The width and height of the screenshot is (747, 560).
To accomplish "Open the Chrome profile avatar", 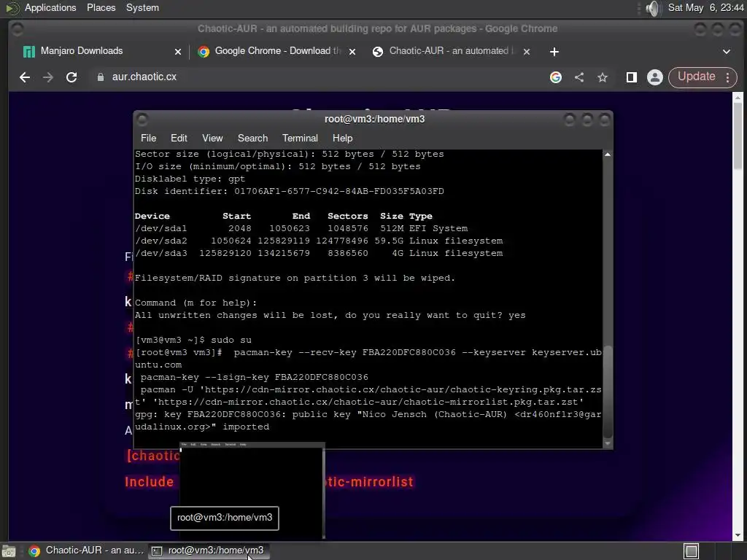I will coord(654,77).
